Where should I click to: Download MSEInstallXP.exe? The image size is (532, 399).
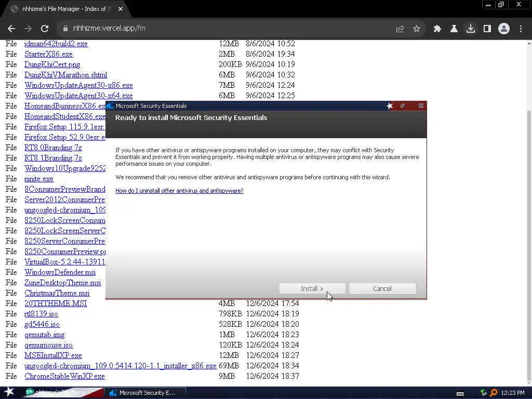tap(53, 355)
